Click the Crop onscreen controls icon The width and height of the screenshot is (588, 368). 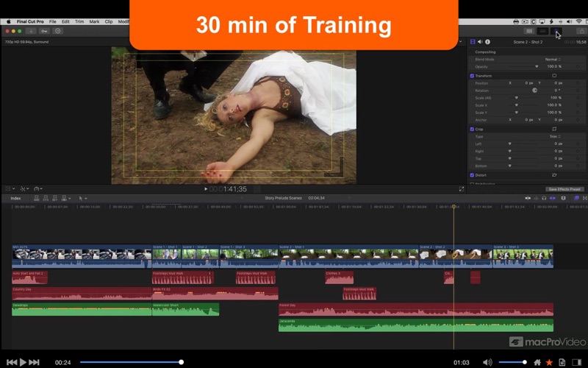[x=554, y=129]
